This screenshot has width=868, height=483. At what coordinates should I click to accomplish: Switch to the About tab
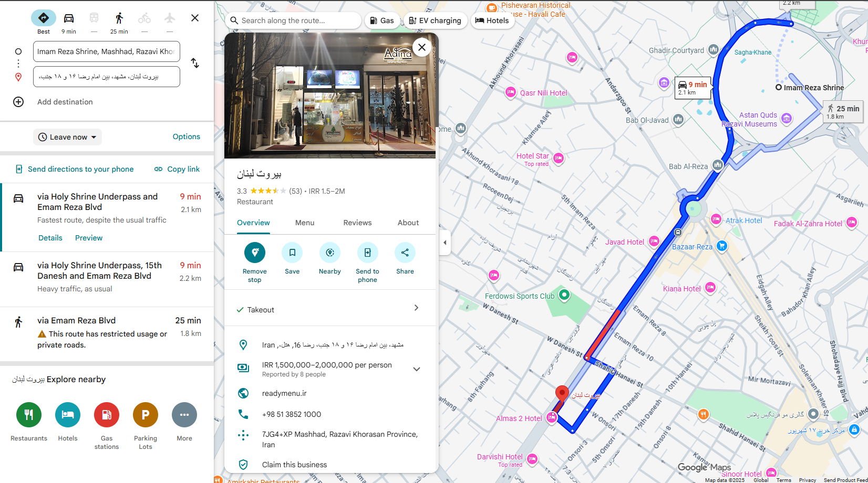[x=408, y=223]
